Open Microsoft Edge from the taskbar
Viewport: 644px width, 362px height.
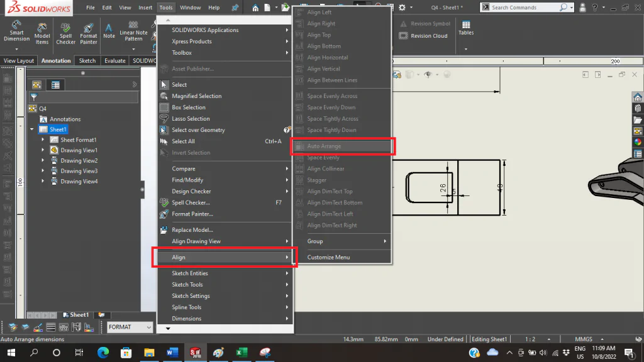coord(103,353)
